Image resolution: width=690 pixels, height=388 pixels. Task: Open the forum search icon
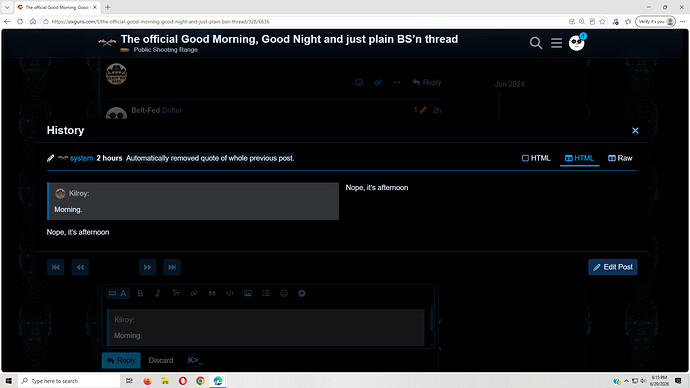tap(536, 43)
